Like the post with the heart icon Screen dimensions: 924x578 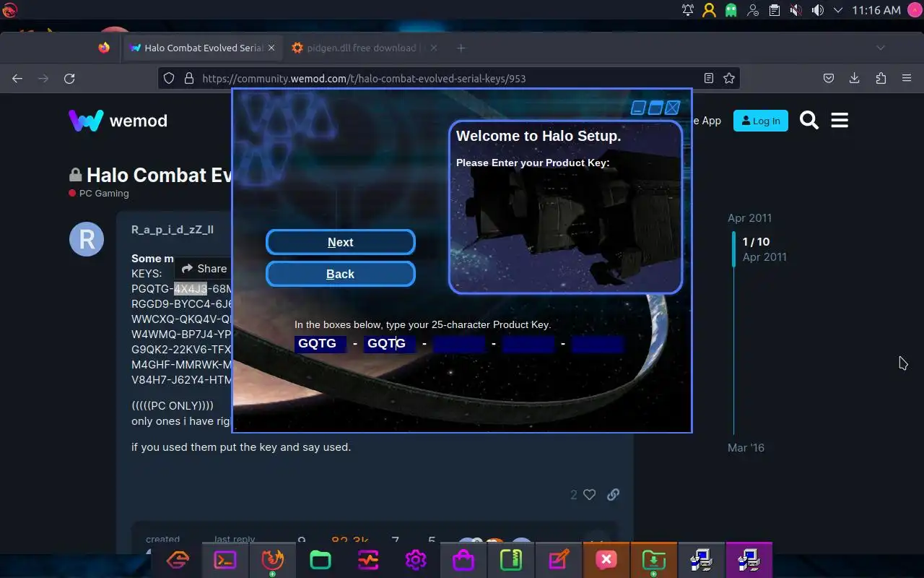point(589,495)
